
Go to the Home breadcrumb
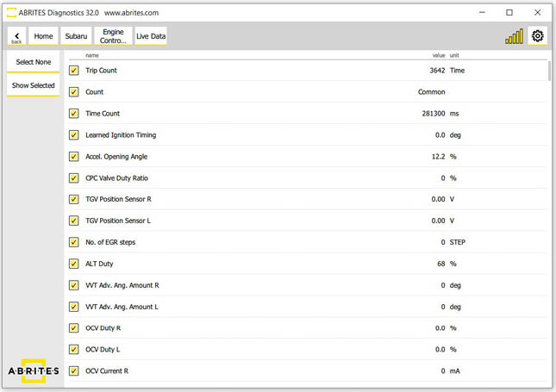pyautogui.click(x=44, y=36)
